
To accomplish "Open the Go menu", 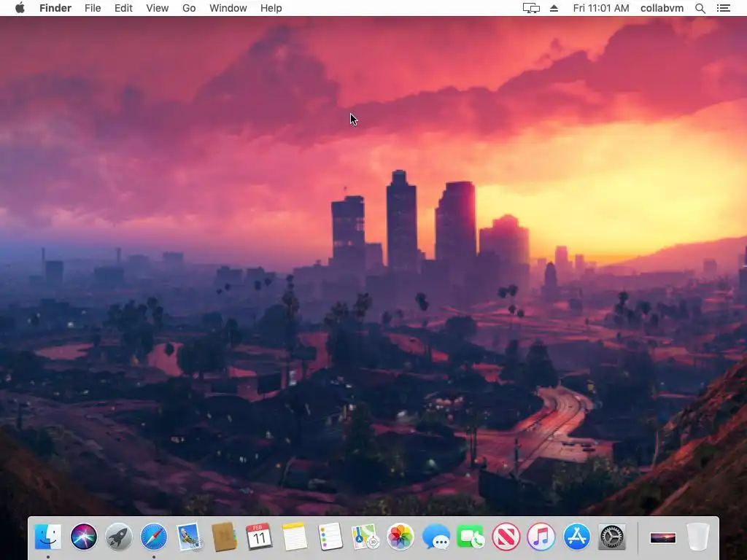I will pyautogui.click(x=189, y=8).
